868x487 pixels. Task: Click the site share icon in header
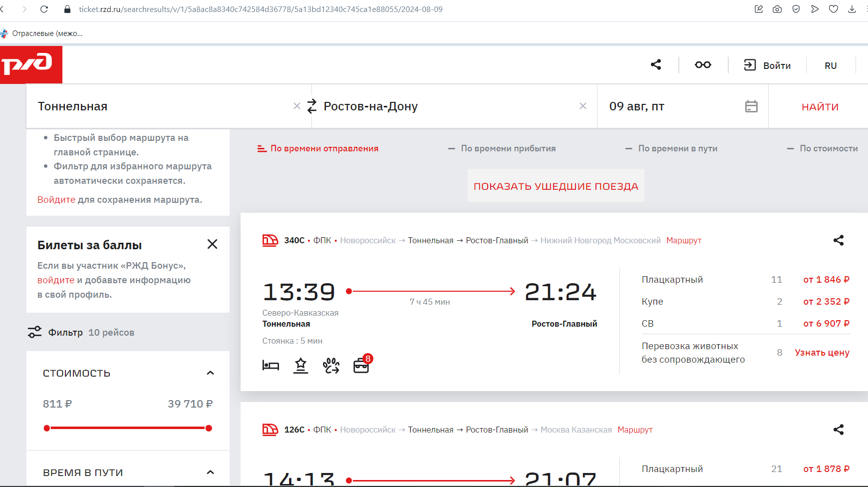[656, 64]
